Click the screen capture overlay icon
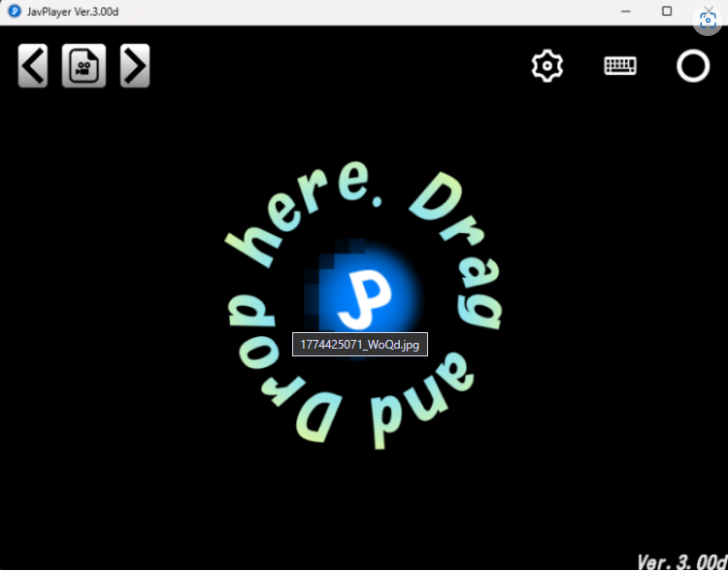728x571 pixels. (x=709, y=21)
